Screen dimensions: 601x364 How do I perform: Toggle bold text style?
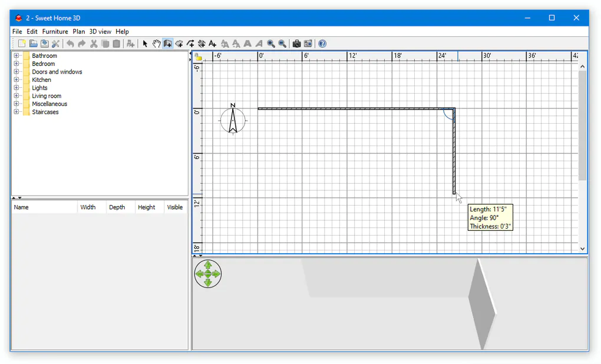pyautogui.click(x=247, y=44)
